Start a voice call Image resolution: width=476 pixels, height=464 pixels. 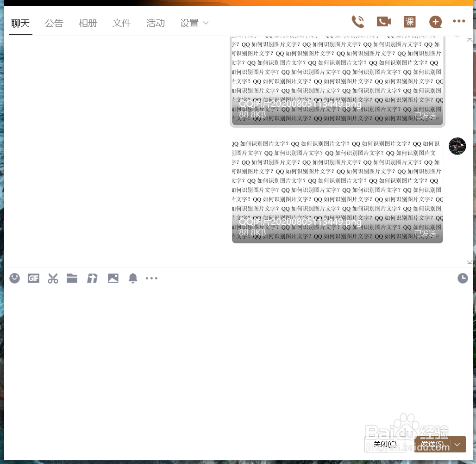(358, 21)
